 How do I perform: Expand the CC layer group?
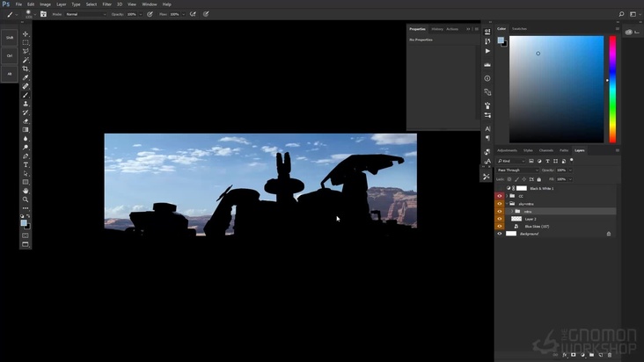click(x=507, y=196)
